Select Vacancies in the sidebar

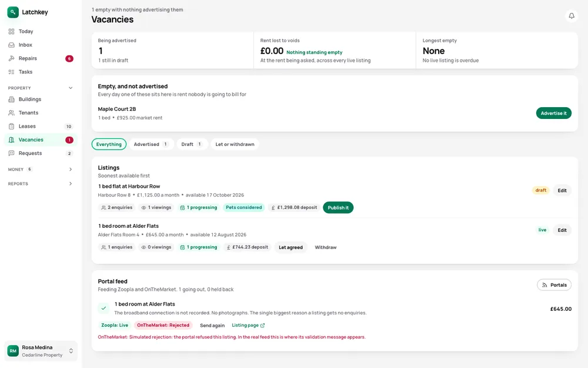pos(41,140)
